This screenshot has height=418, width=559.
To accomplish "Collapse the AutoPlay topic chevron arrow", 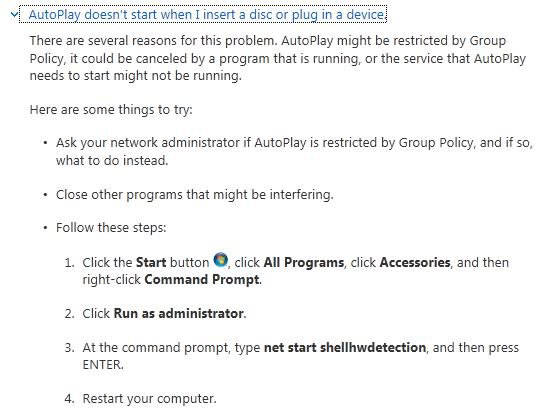I will pyautogui.click(x=14, y=15).
